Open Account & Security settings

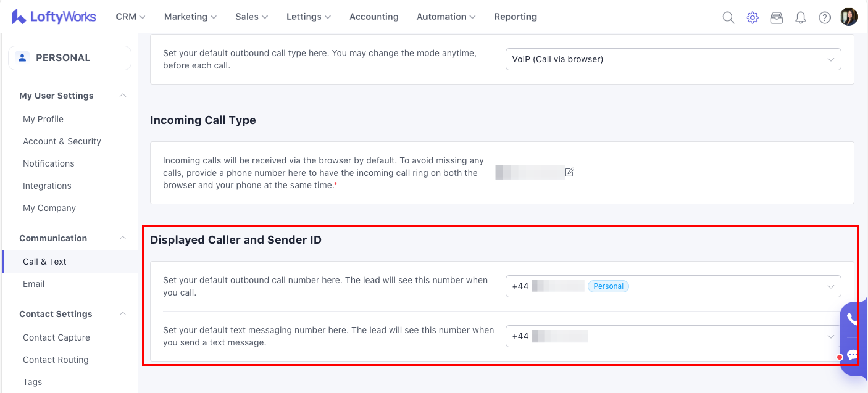62,141
